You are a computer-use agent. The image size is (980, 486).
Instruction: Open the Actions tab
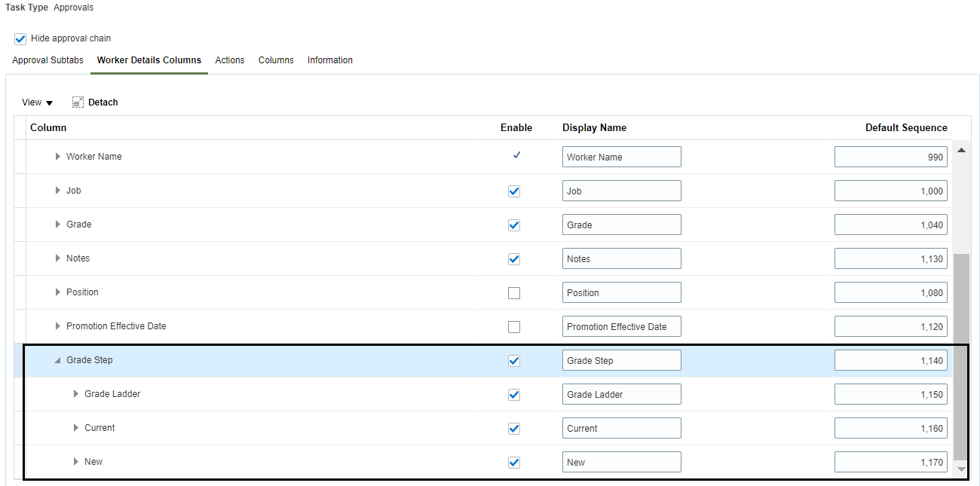point(229,60)
